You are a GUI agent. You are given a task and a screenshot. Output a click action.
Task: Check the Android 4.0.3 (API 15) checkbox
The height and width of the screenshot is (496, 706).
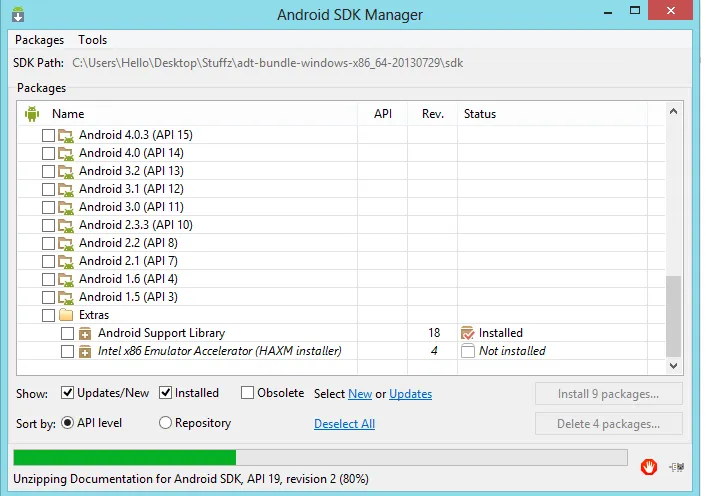pyautogui.click(x=48, y=135)
